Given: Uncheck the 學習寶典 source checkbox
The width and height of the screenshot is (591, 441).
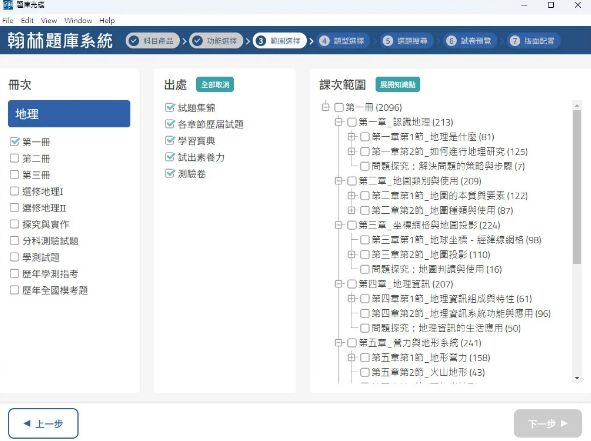Looking at the screenshot, I should (170, 141).
